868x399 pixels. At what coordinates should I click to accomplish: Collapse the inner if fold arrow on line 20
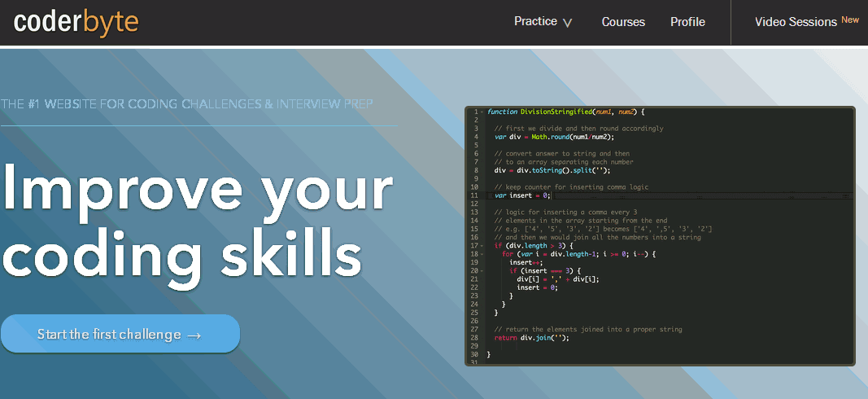tap(482, 270)
